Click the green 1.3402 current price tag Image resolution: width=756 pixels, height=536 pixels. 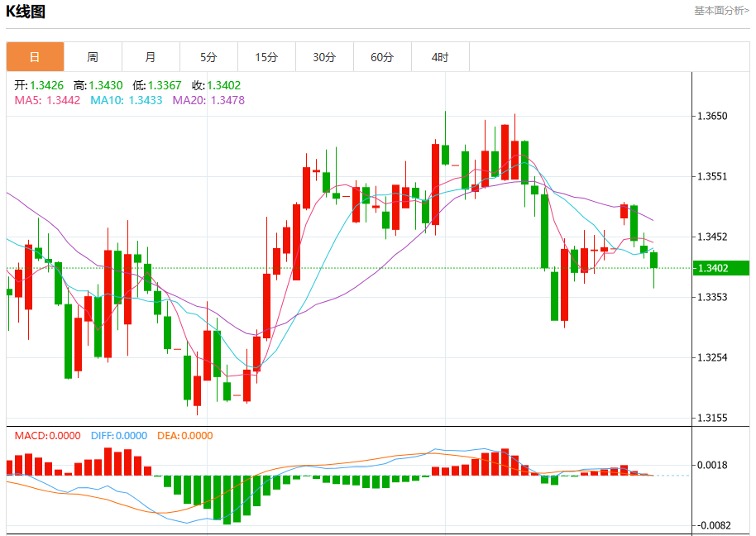tap(720, 268)
